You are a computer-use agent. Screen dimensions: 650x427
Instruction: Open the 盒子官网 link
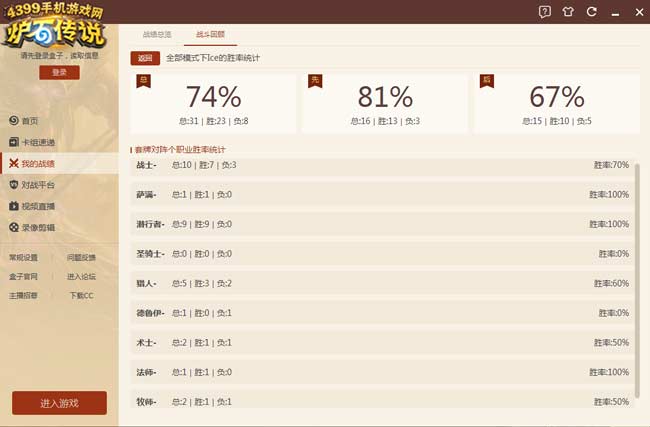(x=23, y=277)
